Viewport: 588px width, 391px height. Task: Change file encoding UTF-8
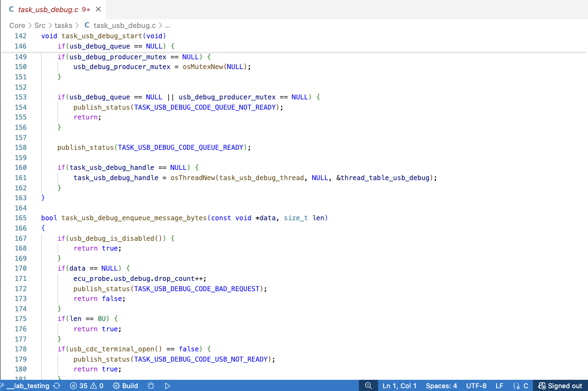(x=476, y=386)
